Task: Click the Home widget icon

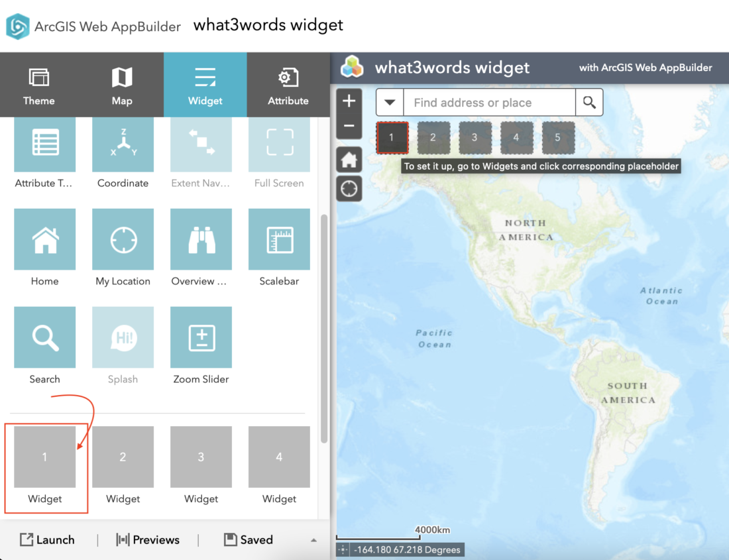Action: [x=44, y=239]
